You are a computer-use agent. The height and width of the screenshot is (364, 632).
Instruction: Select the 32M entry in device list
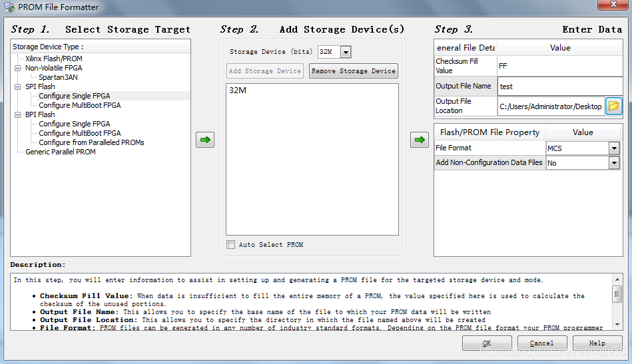click(x=238, y=91)
